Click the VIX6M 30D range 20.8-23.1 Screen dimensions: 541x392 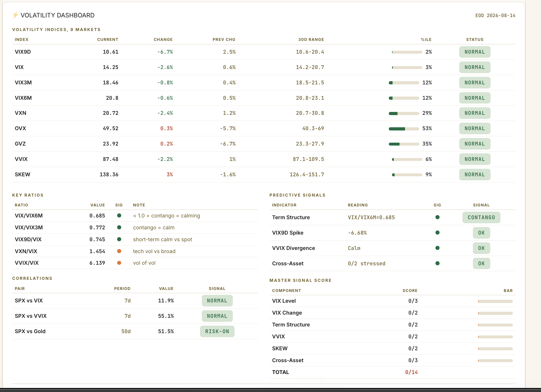[x=310, y=98]
